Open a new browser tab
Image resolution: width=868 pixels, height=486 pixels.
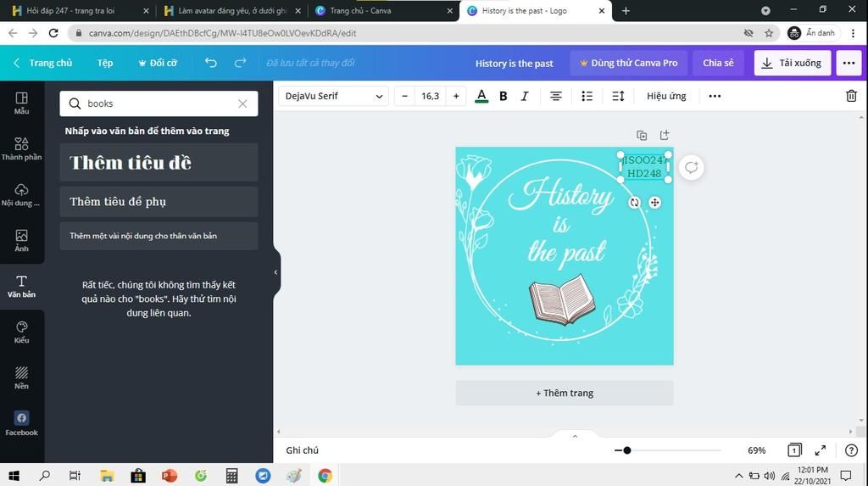point(626,10)
